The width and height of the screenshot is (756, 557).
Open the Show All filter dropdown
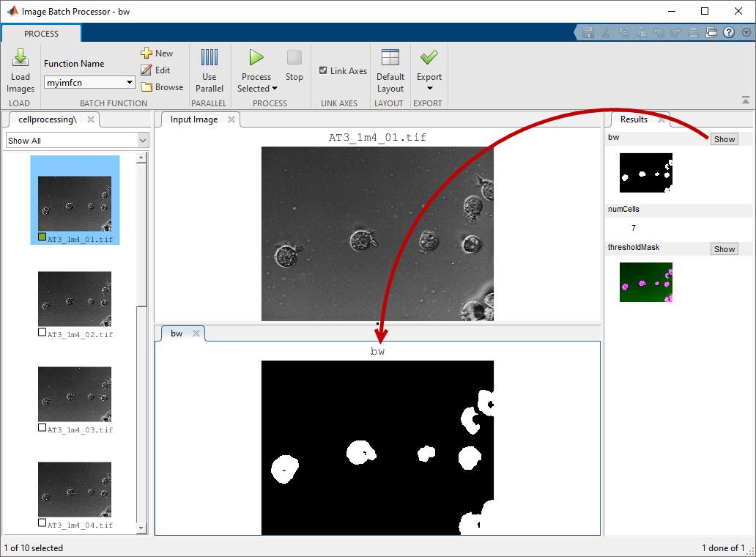tap(77, 140)
